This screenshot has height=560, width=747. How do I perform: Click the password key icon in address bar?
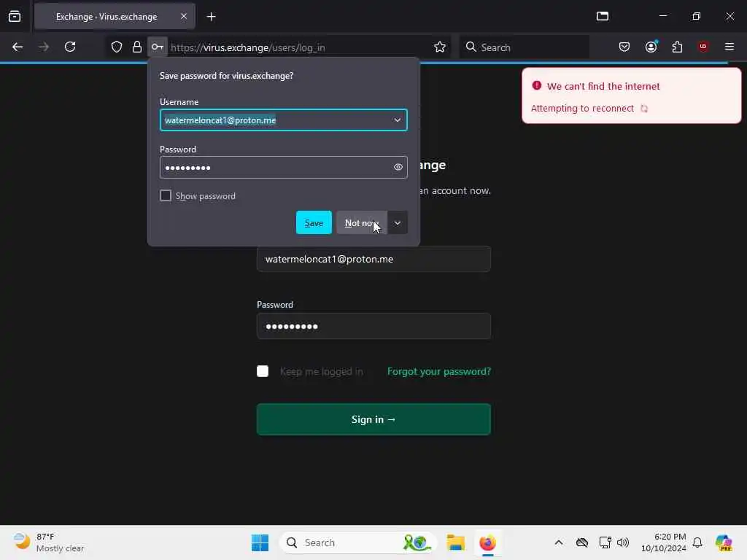158,47
